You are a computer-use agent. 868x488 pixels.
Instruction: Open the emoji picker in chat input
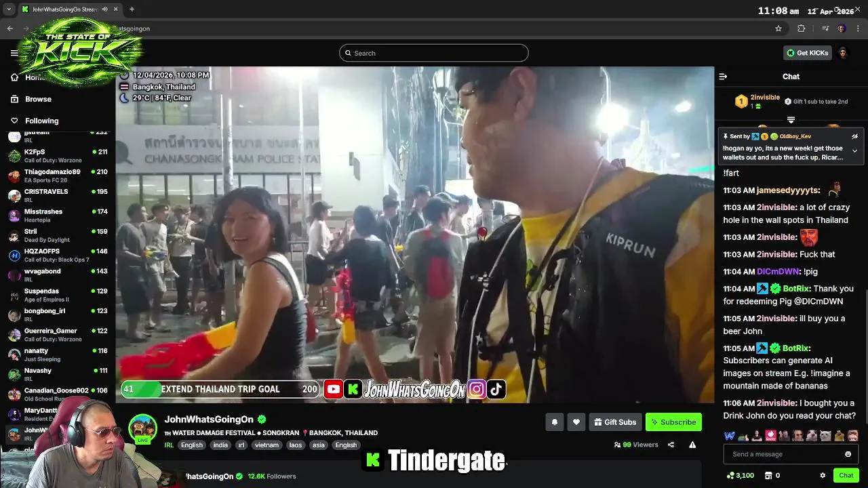[x=848, y=454]
